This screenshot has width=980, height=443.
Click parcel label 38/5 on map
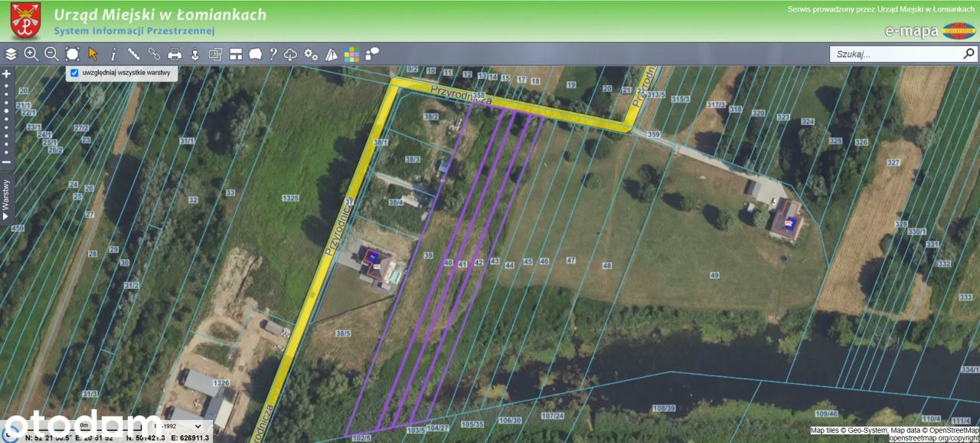point(342,333)
